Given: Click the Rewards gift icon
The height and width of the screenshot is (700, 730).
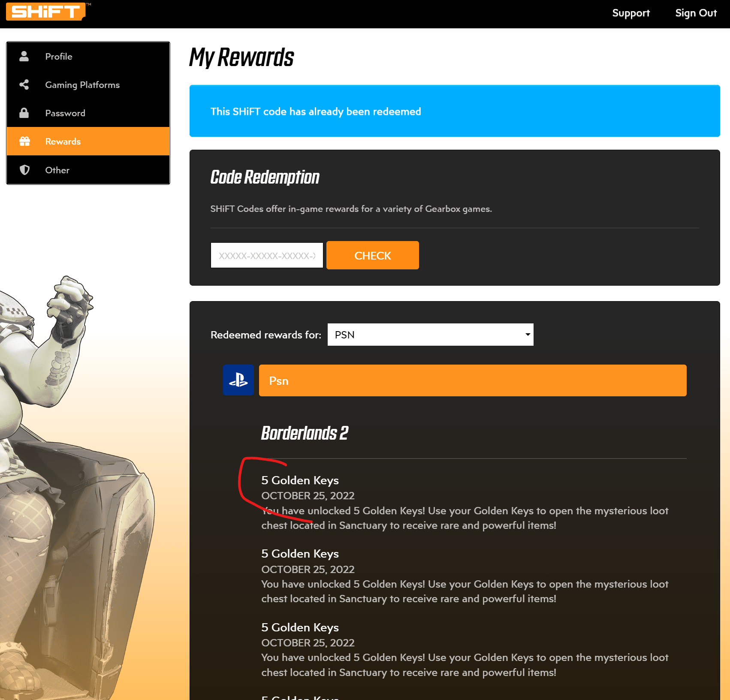Looking at the screenshot, I should click(x=24, y=141).
